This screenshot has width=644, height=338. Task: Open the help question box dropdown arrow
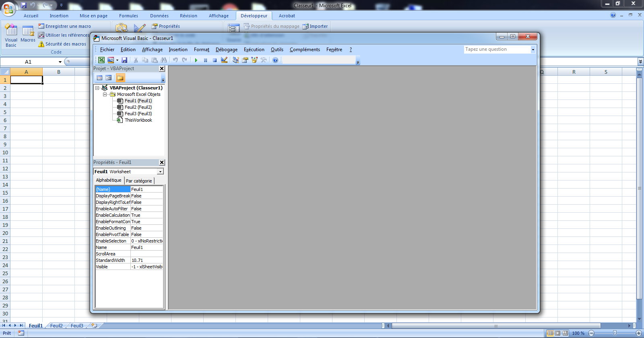coord(533,50)
